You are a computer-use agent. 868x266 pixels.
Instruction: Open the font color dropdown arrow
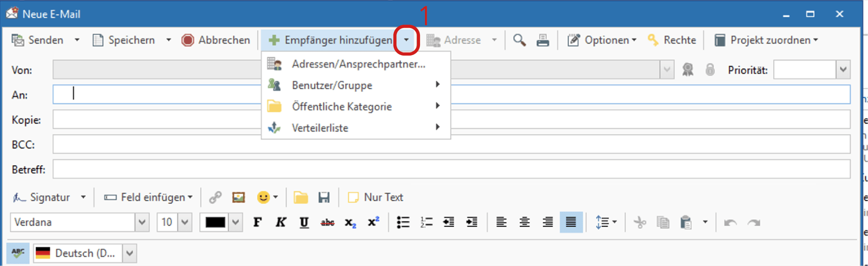coord(236,222)
